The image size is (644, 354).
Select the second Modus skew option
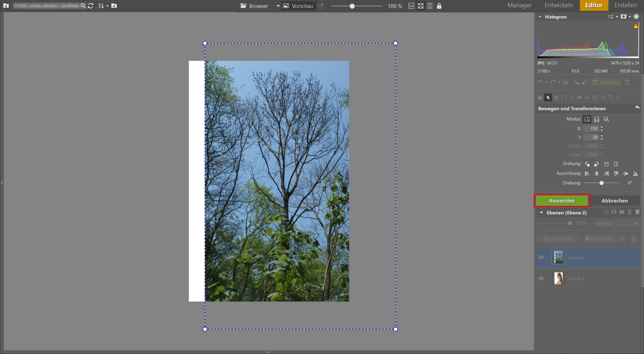(x=597, y=119)
